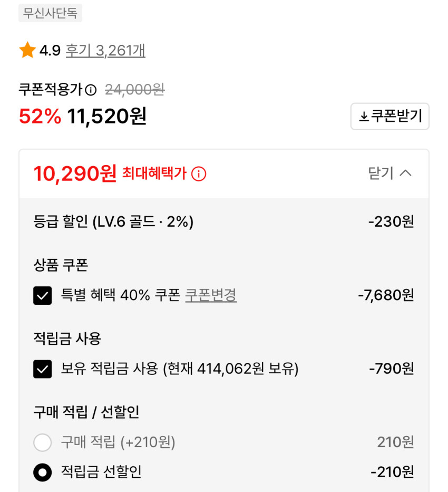Tap the 등급 할인 (LV.6 골드 · 2%) row
Image resolution: width=448 pixels, height=492 pixels.
point(113,222)
